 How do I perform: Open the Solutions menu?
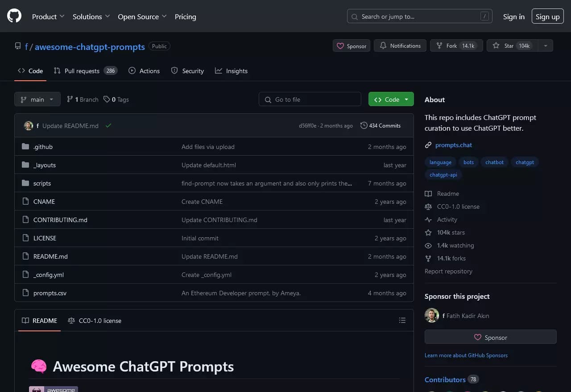click(x=91, y=17)
